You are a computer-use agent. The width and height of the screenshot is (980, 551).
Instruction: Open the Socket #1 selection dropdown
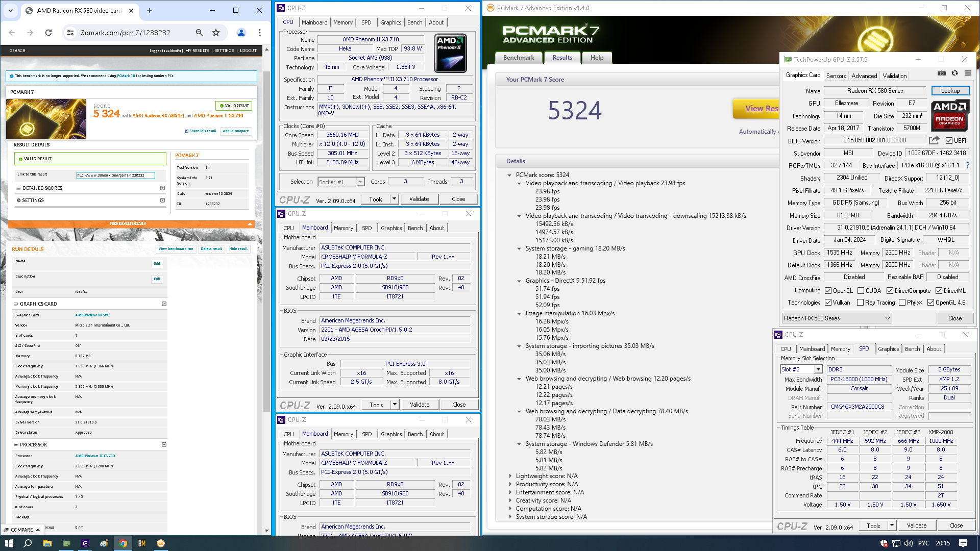tap(341, 182)
